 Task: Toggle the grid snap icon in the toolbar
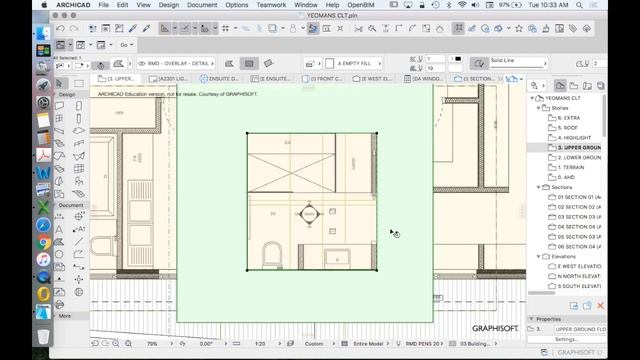pos(225,29)
